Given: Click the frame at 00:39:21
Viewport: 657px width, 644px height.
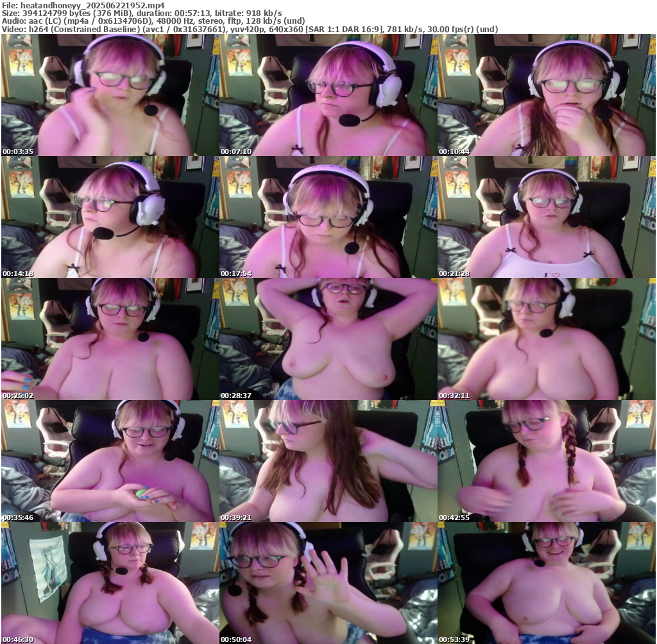Looking at the screenshot, I should 328,461.
